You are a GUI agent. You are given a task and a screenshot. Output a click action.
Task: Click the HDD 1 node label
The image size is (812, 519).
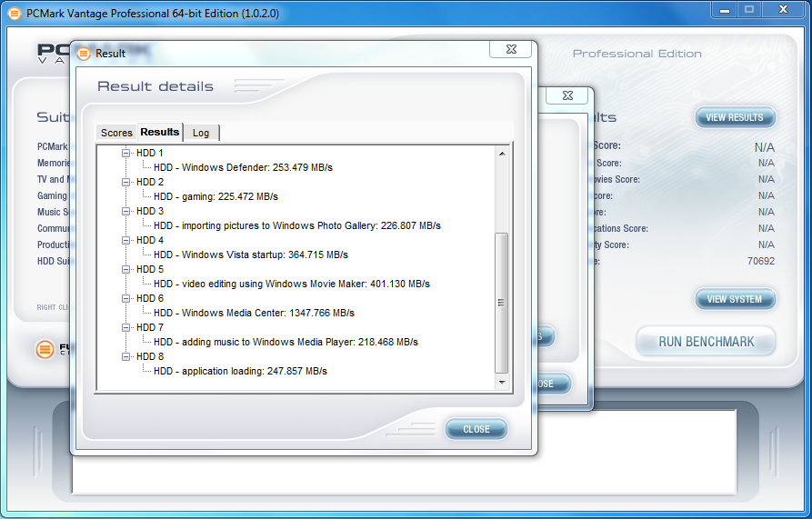click(x=150, y=154)
